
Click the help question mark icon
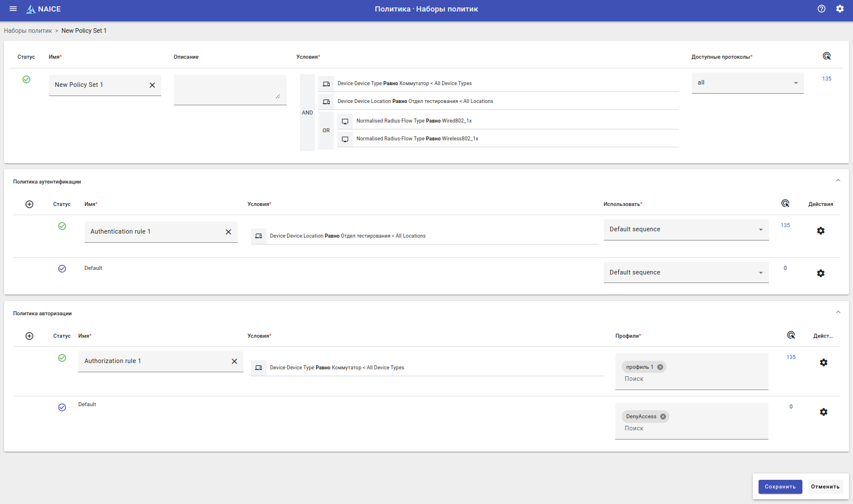(x=821, y=9)
